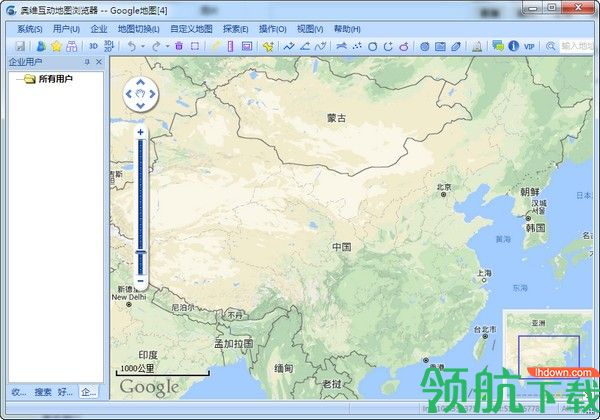
Task: Click the redo arrow icon
Action: [156, 46]
